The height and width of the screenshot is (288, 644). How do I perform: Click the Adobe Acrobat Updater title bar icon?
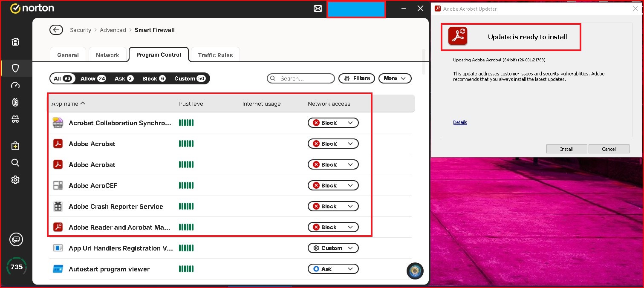click(x=437, y=9)
